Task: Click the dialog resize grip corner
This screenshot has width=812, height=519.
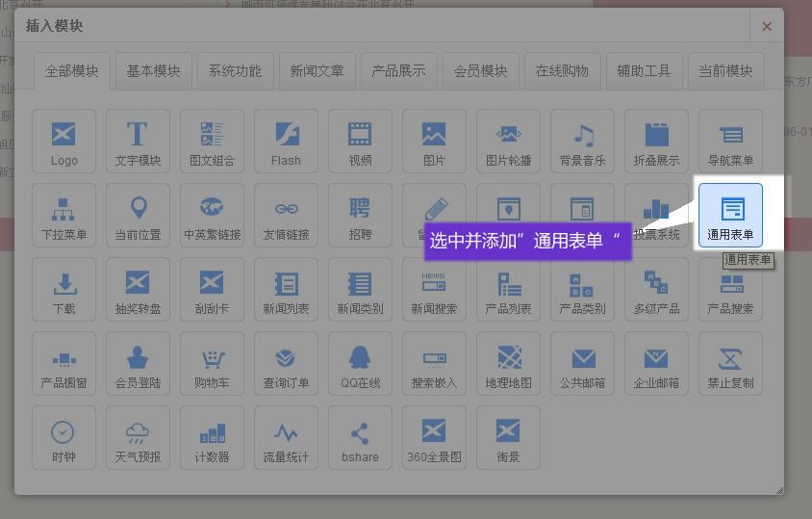Action: [x=778, y=490]
